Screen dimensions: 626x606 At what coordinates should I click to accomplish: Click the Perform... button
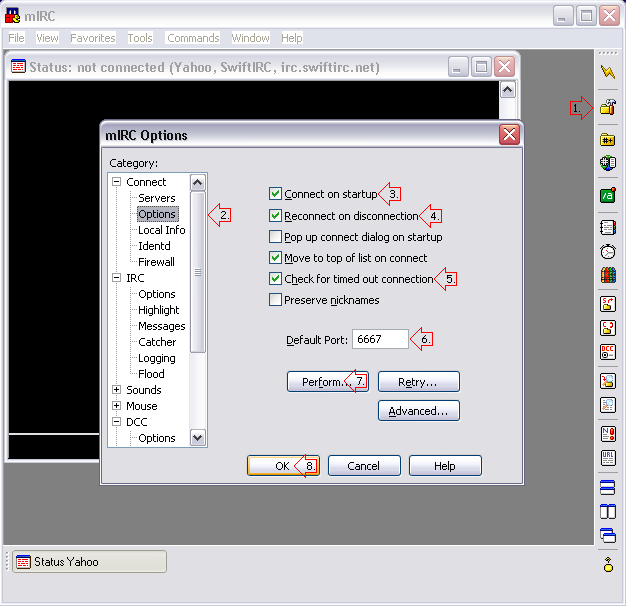tap(328, 382)
